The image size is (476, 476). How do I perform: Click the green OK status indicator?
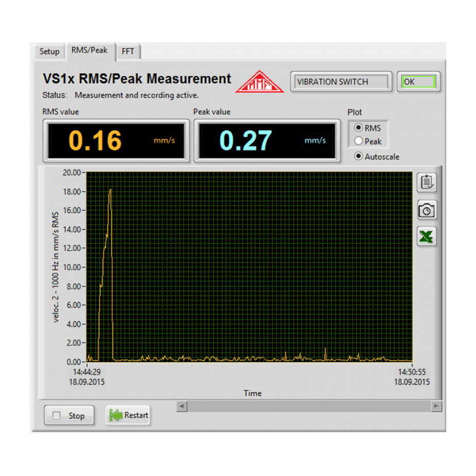coord(418,81)
